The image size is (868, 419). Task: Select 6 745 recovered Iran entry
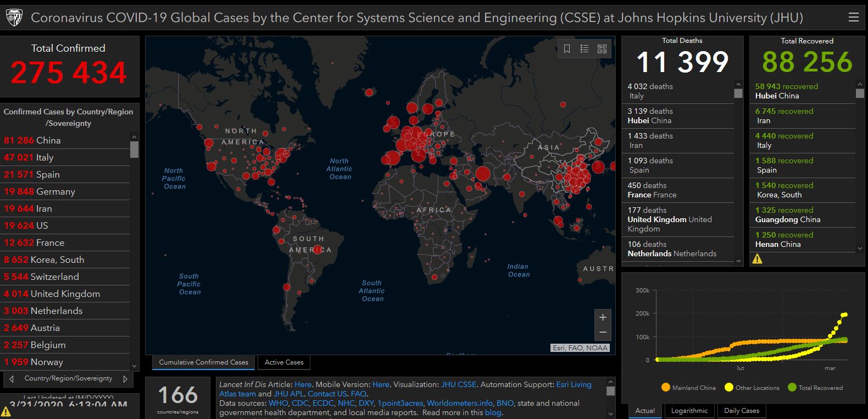[x=803, y=116]
